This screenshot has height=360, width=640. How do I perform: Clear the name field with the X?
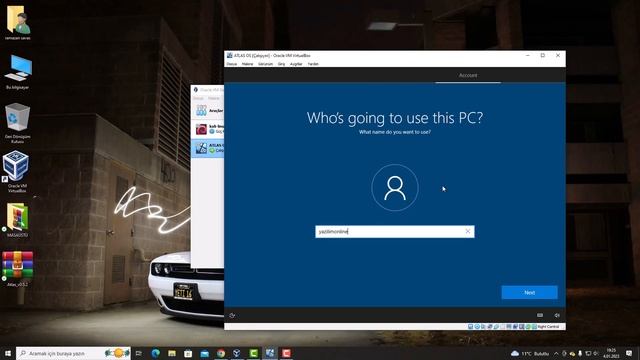coord(468,231)
